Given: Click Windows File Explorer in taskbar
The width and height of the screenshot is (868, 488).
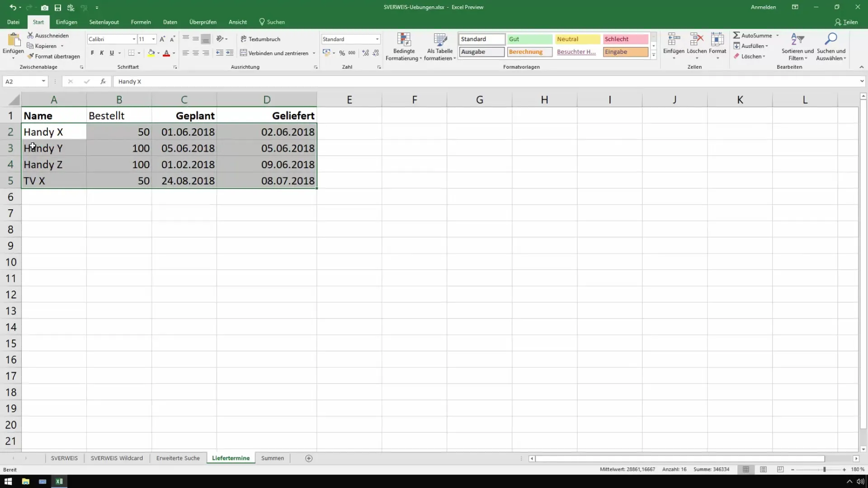Looking at the screenshot, I should pyautogui.click(x=25, y=481).
